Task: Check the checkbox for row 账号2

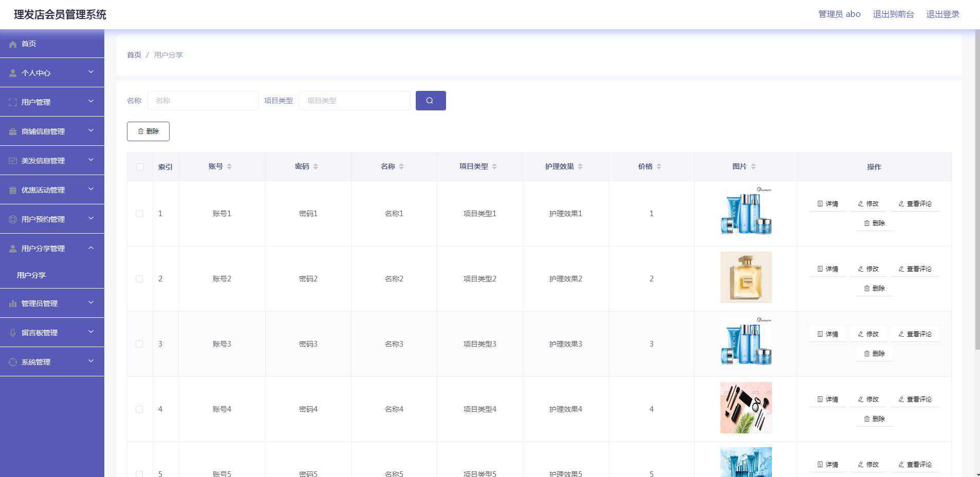Action: 139,279
